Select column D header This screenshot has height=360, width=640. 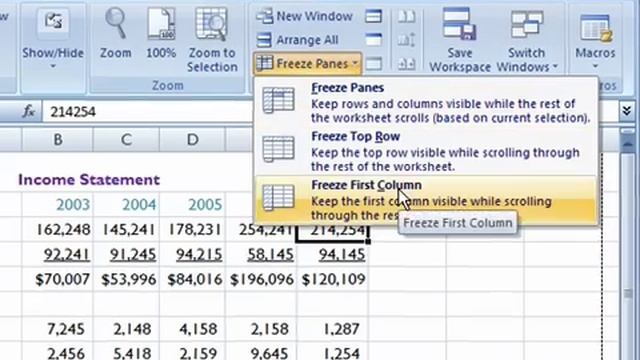pos(192,140)
